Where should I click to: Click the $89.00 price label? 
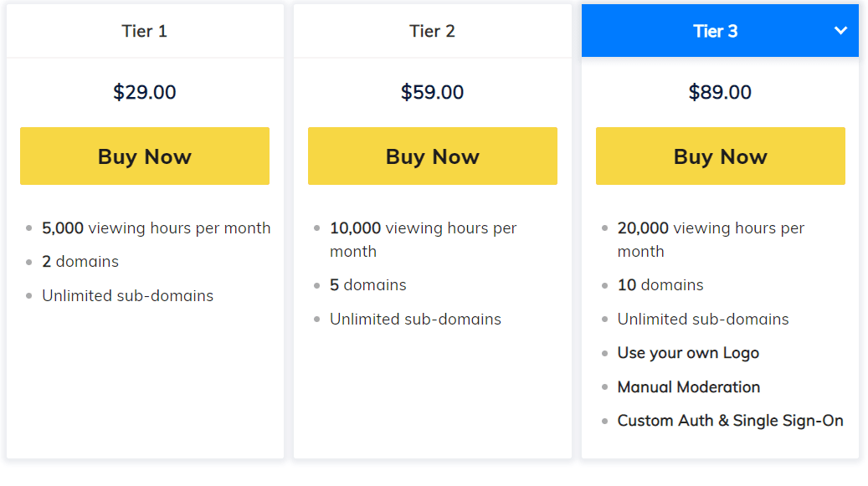pos(720,92)
